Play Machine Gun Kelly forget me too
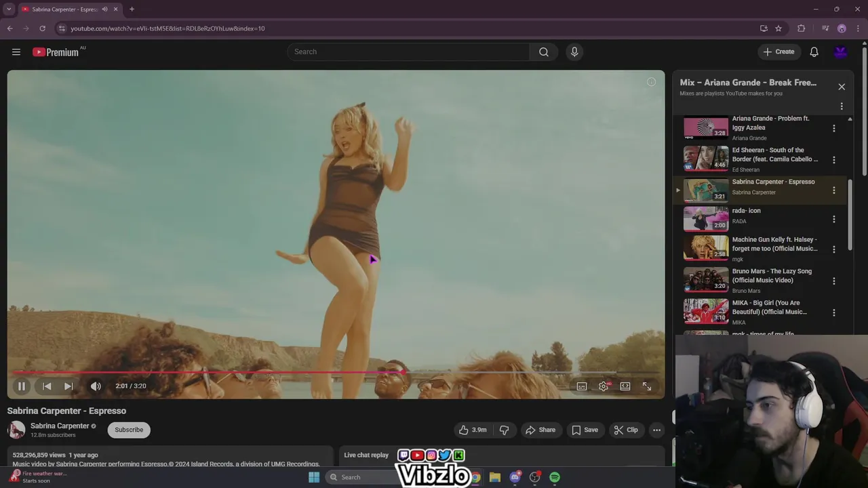868x488 pixels. coord(706,248)
